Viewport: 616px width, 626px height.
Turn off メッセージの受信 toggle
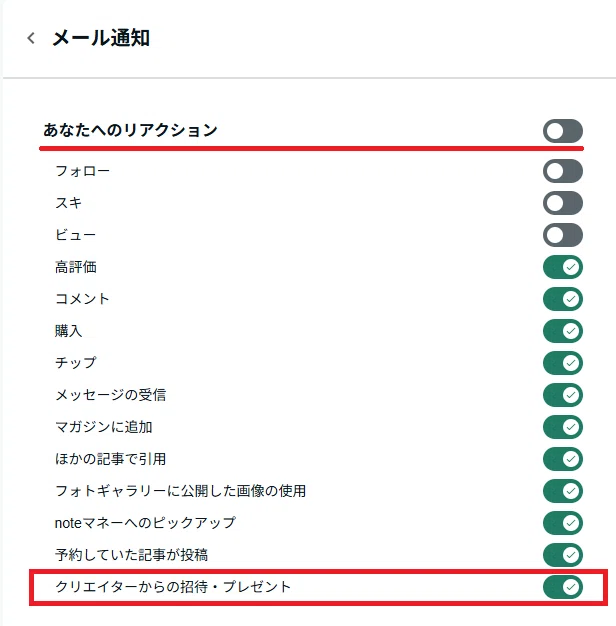coord(563,395)
